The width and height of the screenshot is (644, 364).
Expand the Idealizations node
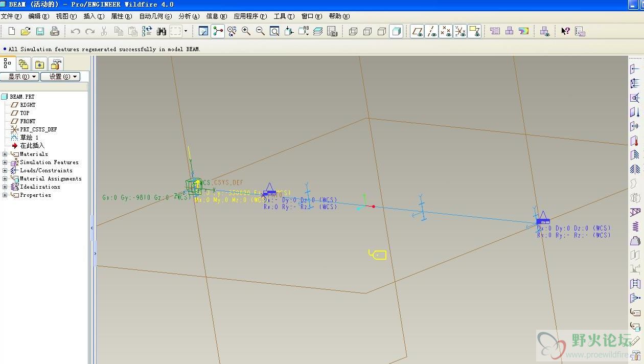pos(5,187)
